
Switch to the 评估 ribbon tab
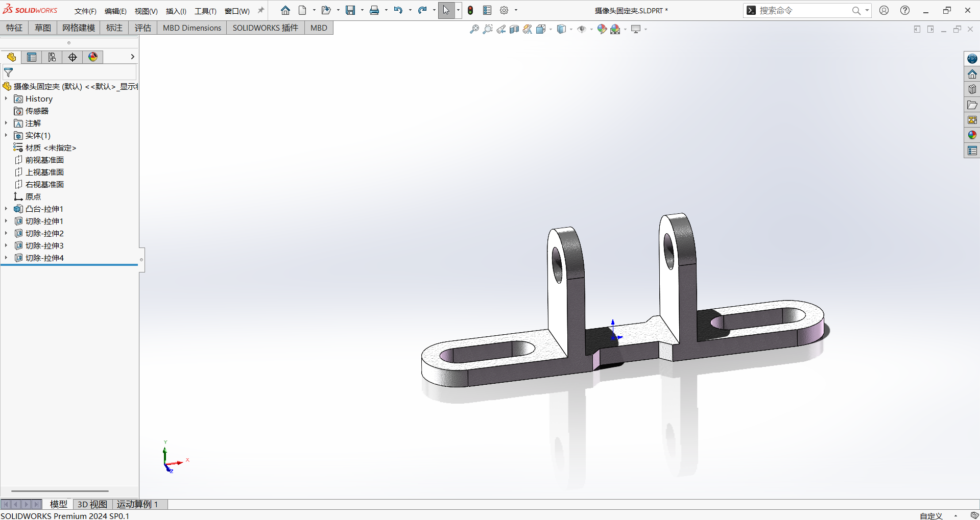[143, 28]
